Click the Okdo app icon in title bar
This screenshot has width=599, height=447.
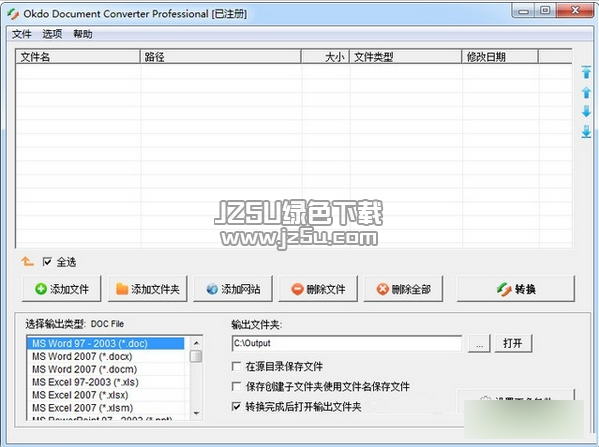[13, 14]
